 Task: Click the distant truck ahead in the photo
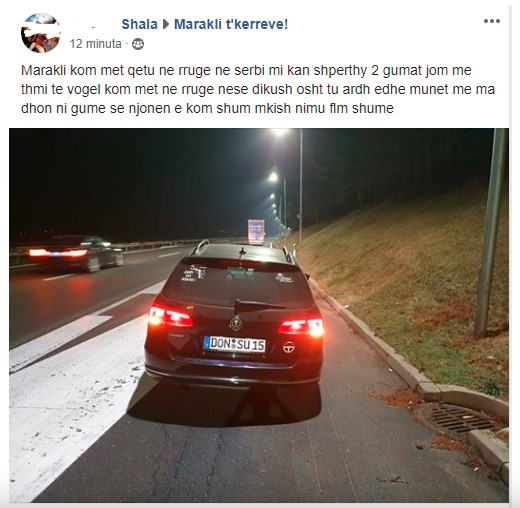tap(256, 232)
